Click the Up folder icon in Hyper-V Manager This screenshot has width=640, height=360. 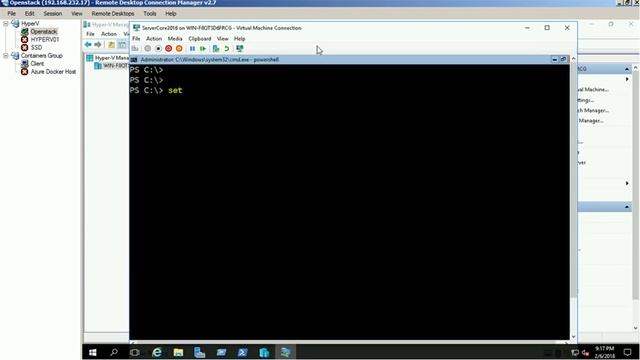[111, 44]
